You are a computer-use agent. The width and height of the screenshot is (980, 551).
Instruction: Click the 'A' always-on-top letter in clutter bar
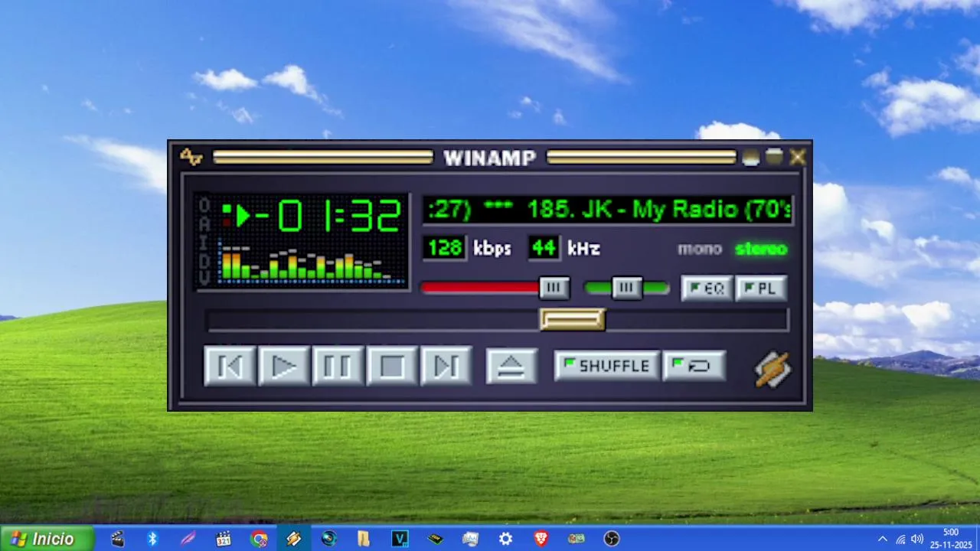(x=204, y=224)
